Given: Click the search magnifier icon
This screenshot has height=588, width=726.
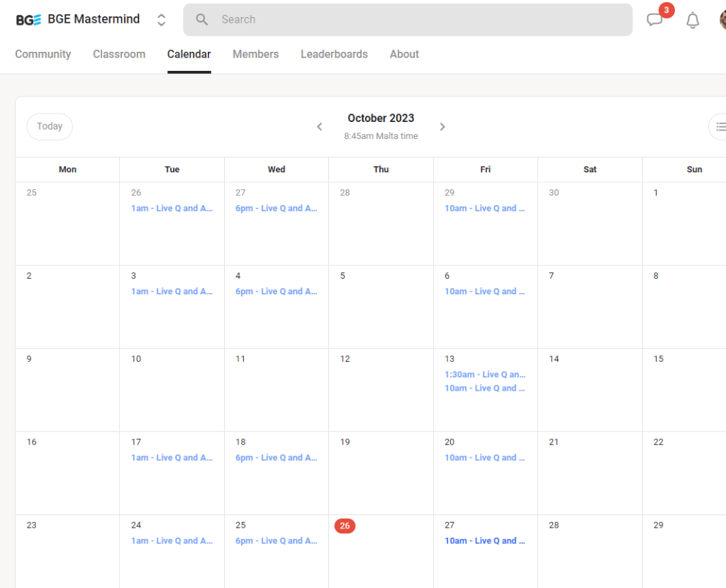Looking at the screenshot, I should coord(202,20).
